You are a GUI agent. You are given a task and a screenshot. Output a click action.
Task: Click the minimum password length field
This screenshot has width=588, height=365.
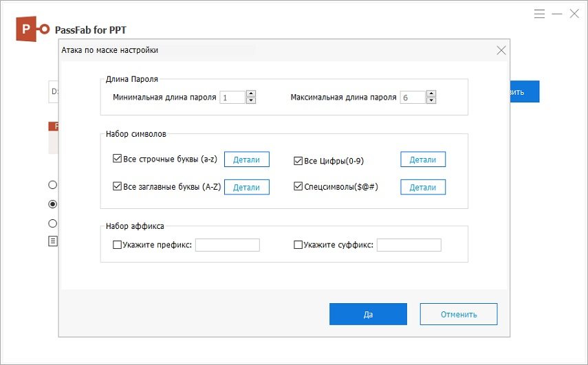[232, 98]
